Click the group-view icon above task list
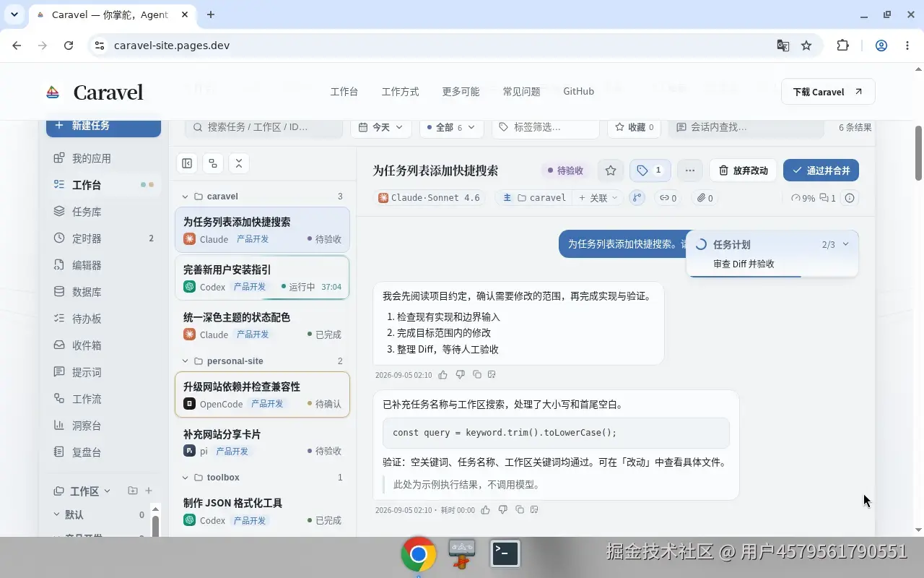 click(x=213, y=163)
